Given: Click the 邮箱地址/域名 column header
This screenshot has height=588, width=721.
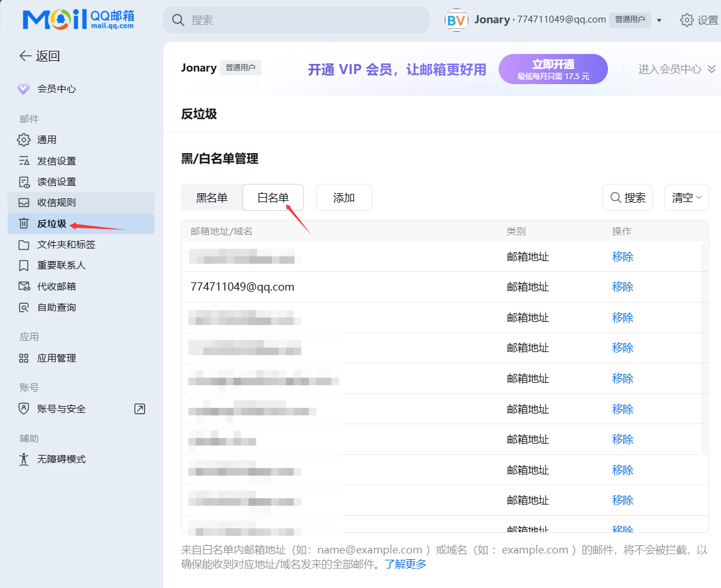Looking at the screenshot, I should click(x=222, y=232).
